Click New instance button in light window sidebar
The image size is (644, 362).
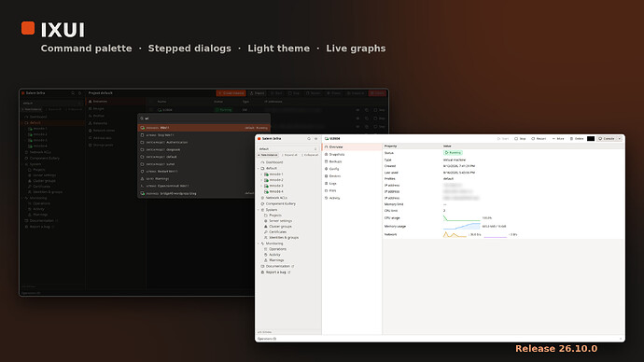click(268, 155)
